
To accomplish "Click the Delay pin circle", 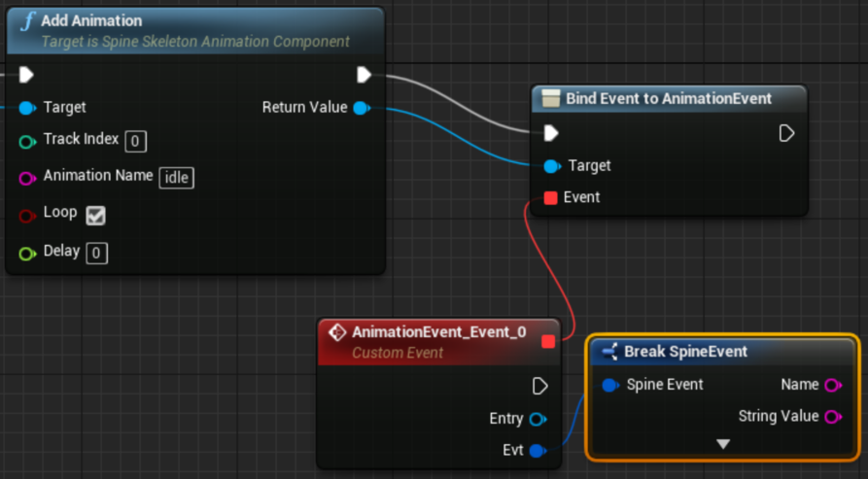I will (26, 253).
